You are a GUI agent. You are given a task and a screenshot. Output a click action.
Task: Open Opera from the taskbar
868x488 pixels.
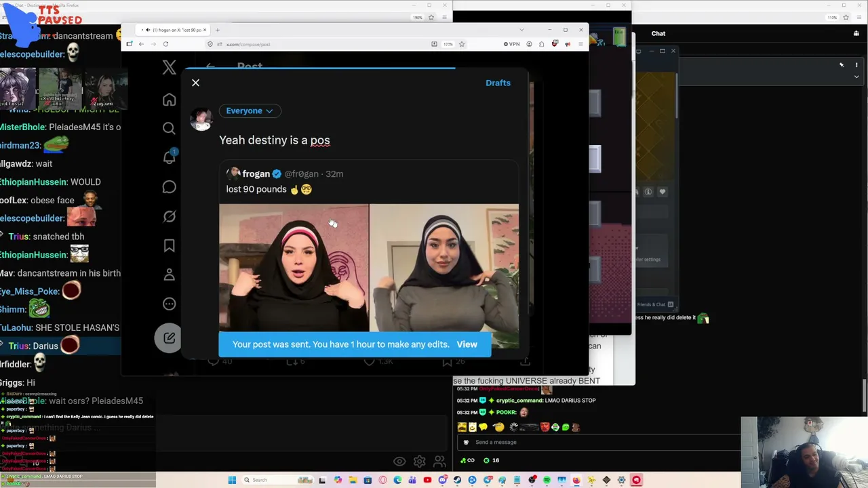point(382,480)
